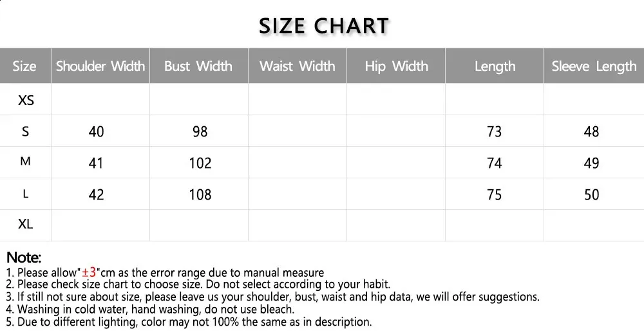Select the Size column header
This screenshot has height=336, width=644.
(24, 66)
